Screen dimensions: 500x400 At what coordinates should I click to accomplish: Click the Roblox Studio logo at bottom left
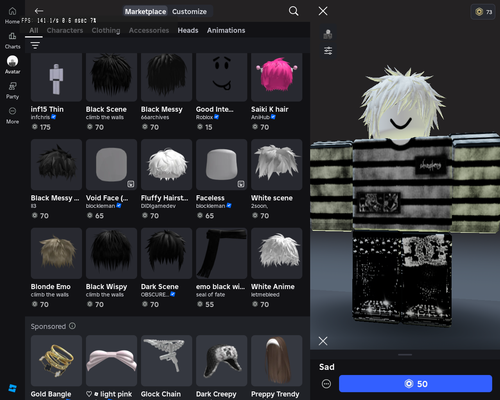[12, 388]
